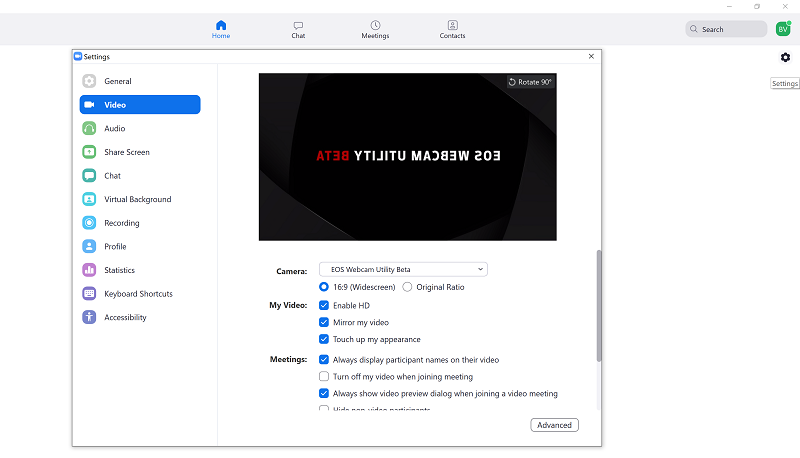Toggle Always show video preview dialog checkbox

point(323,393)
